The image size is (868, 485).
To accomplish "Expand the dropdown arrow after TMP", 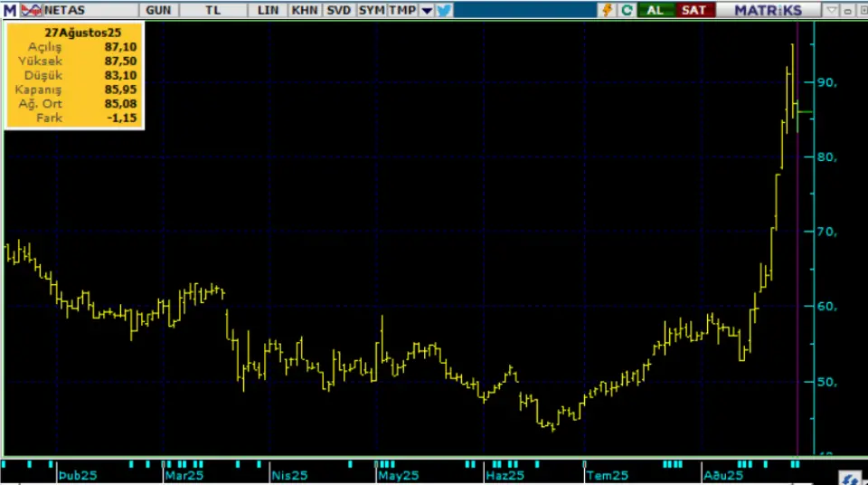I will pos(427,10).
